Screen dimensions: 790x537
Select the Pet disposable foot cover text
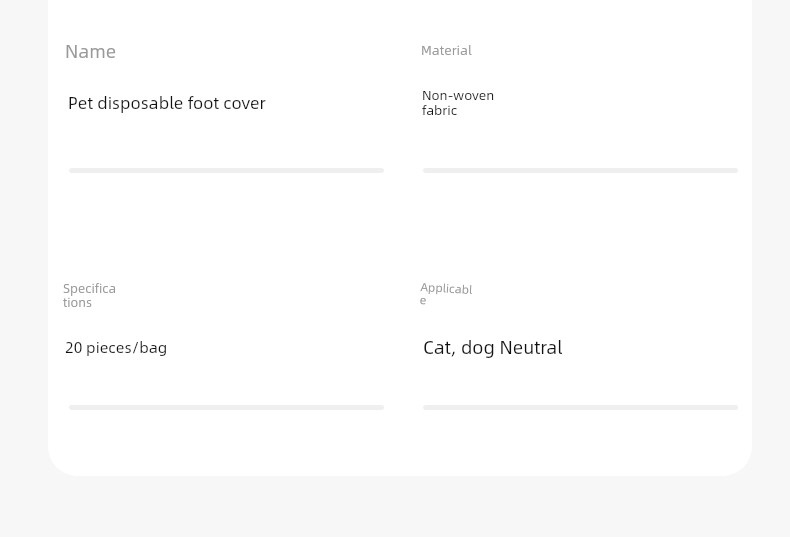point(167,103)
